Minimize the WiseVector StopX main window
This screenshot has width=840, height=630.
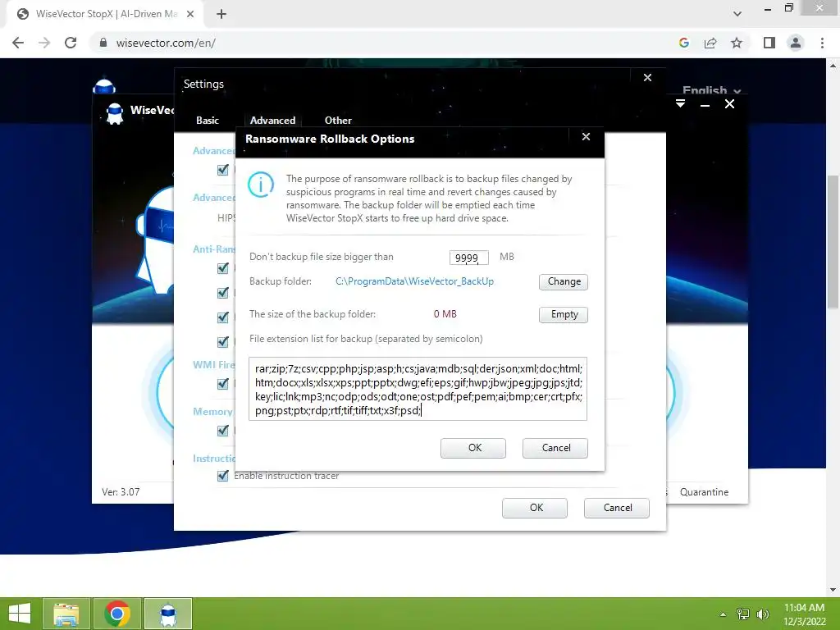(705, 104)
